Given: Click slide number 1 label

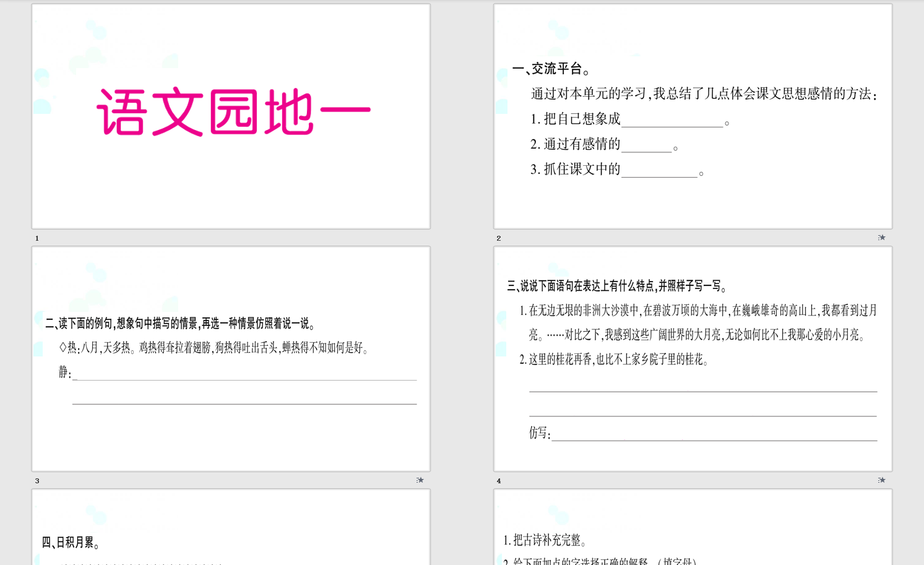Looking at the screenshot, I should pyautogui.click(x=37, y=238).
